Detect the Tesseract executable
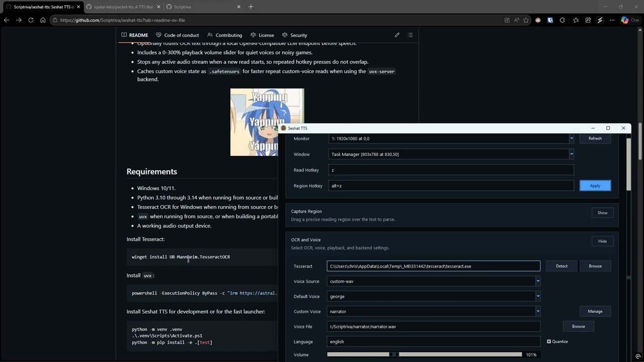 pyautogui.click(x=561, y=266)
